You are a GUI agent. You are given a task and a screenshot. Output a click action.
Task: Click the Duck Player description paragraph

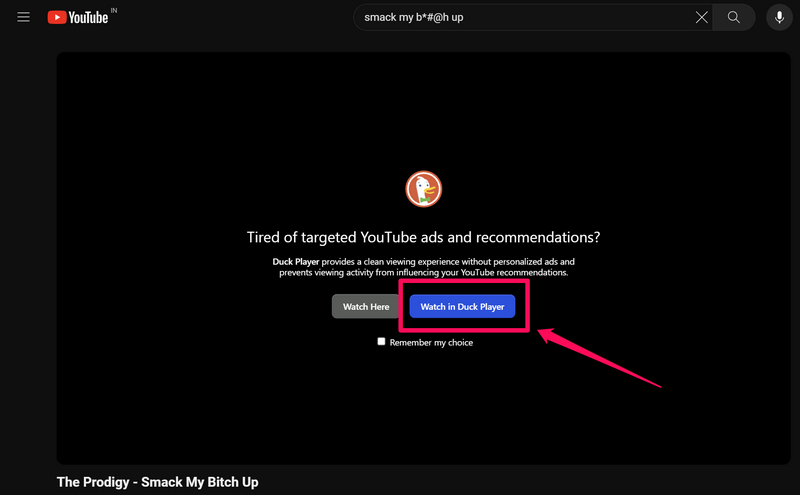pos(440,272)
